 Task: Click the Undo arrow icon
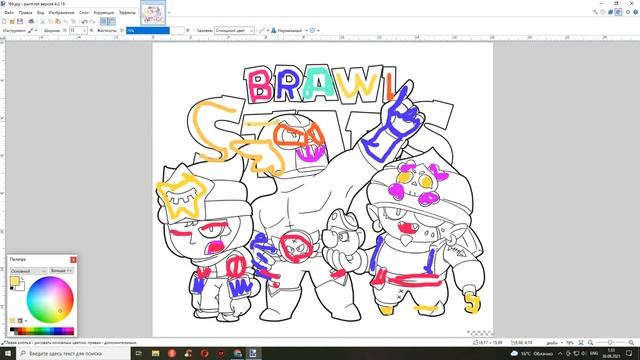[x=84, y=22]
